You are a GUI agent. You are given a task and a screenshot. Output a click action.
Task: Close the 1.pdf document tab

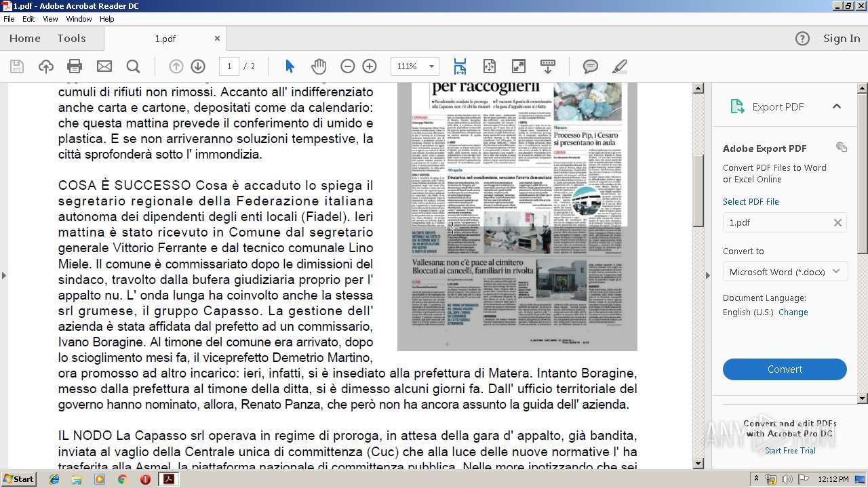point(217,39)
